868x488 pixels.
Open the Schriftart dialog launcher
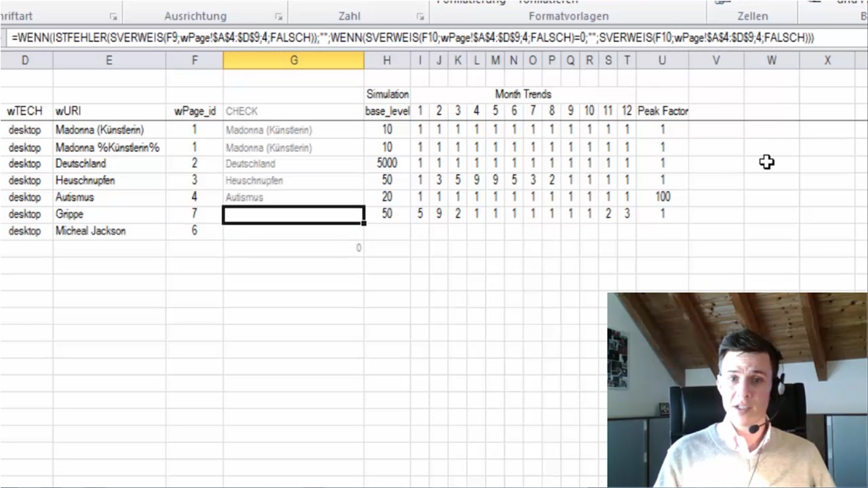[x=113, y=17]
